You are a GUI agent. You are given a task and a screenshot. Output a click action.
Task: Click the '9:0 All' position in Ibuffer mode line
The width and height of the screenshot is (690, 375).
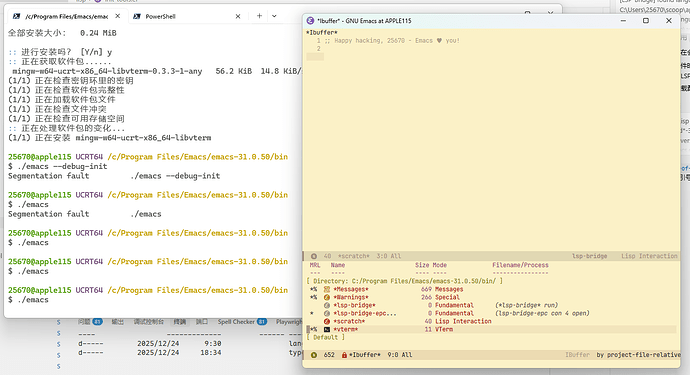400,355
